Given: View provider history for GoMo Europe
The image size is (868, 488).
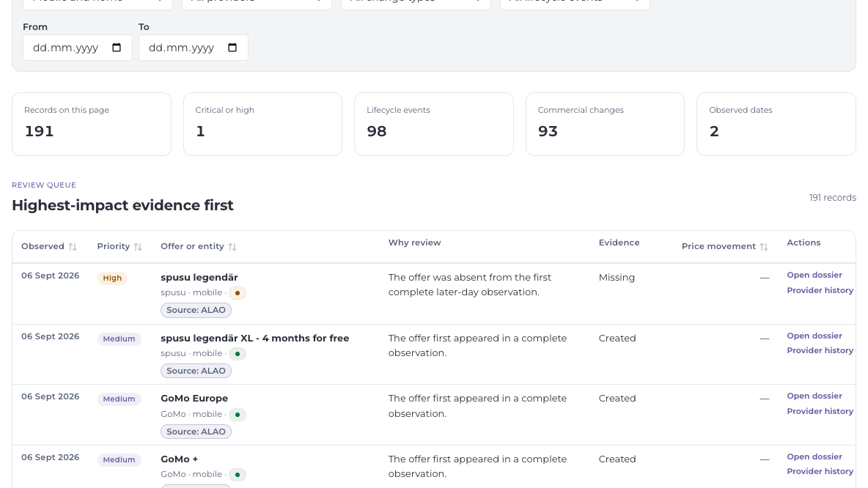Looking at the screenshot, I should tap(820, 412).
